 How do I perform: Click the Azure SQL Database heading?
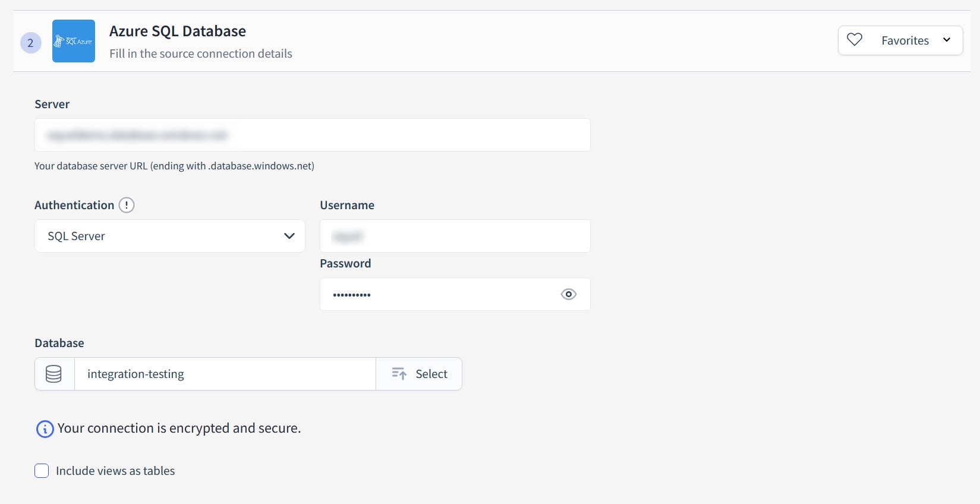point(178,31)
